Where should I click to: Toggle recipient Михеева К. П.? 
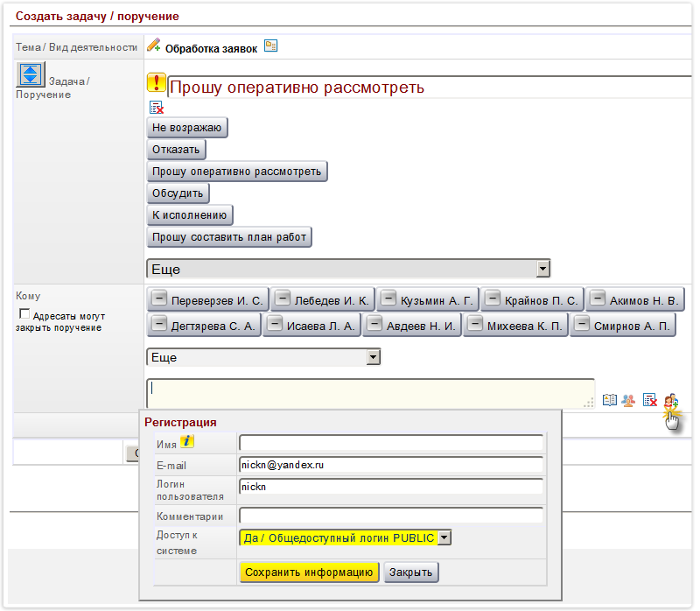[x=514, y=326]
